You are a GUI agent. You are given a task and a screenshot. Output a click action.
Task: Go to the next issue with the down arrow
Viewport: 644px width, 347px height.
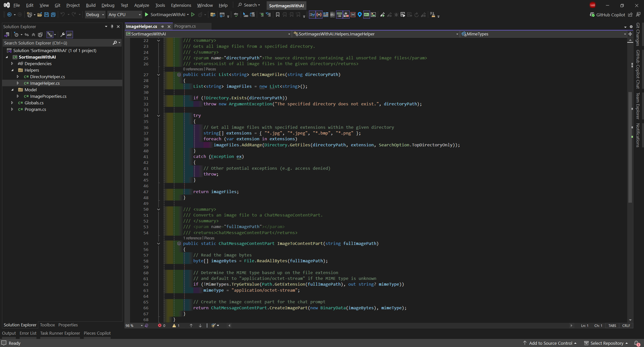pos(200,325)
